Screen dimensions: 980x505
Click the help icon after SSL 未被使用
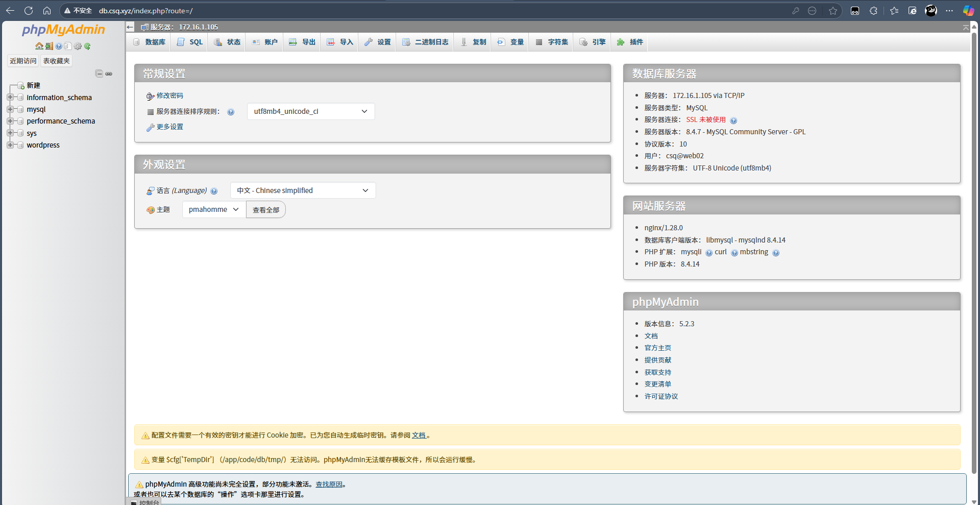click(733, 121)
